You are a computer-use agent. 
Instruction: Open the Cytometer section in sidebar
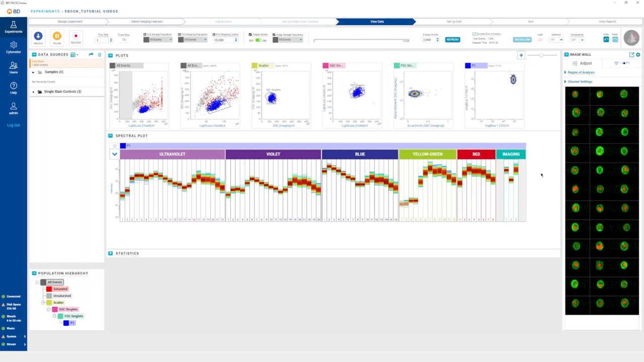click(14, 47)
